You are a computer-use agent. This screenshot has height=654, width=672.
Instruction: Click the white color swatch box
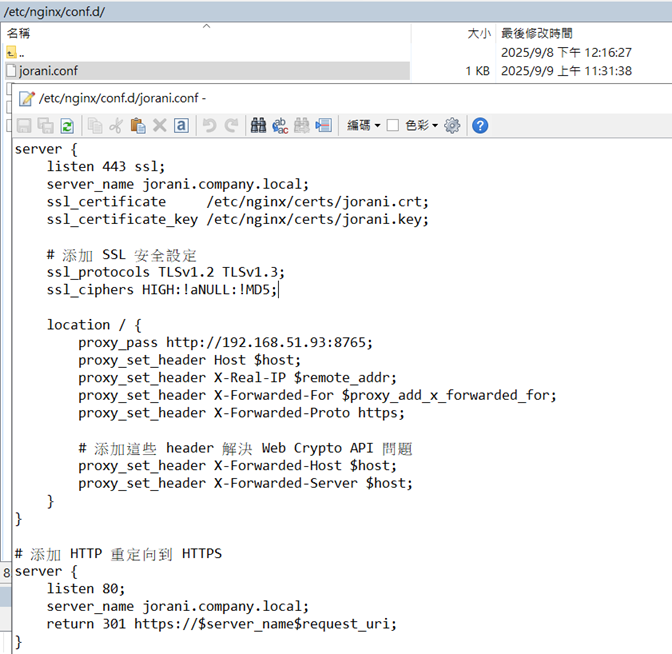pyautogui.click(x=393, y=125)
